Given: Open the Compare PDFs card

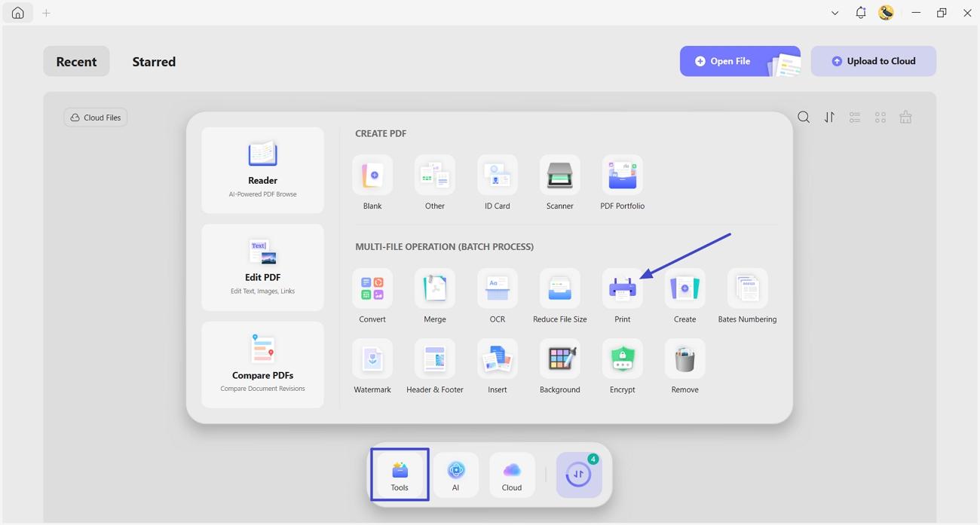Looking at the screenshot, I should (262, 365).
